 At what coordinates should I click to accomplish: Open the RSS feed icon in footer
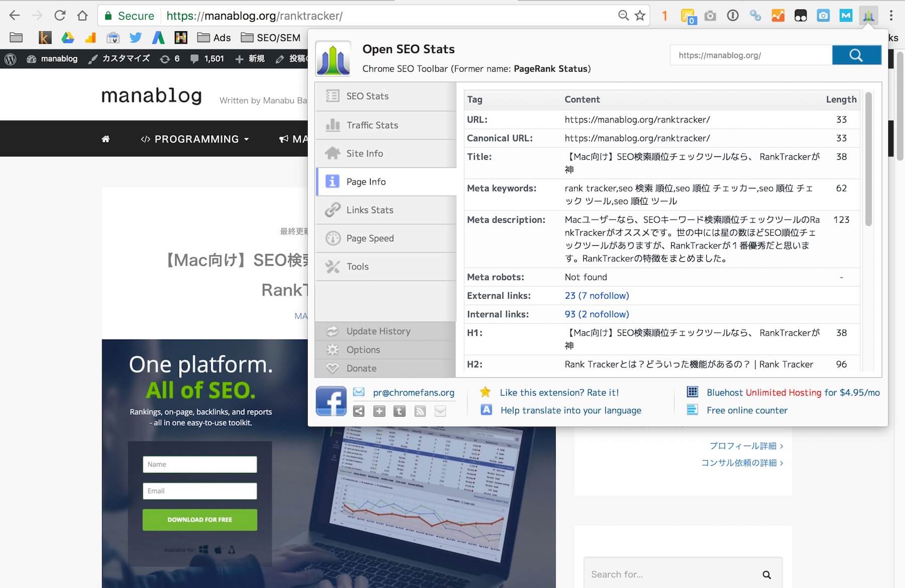pyautogui.click(x=420, y=412)
